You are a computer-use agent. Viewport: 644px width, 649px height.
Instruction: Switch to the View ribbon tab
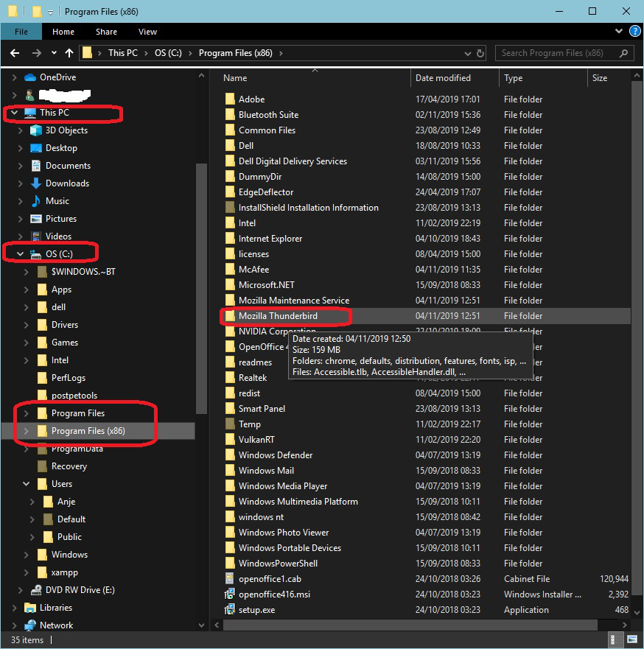[147, 32]
